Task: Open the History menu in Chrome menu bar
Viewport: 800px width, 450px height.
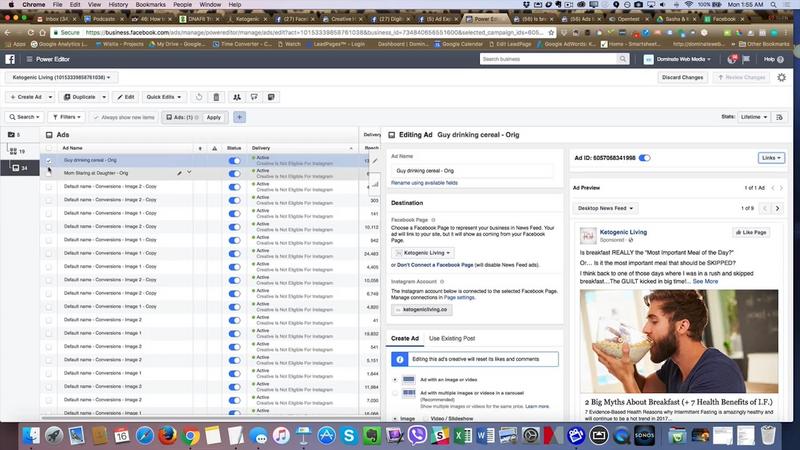Action: [x=118, y=5]
